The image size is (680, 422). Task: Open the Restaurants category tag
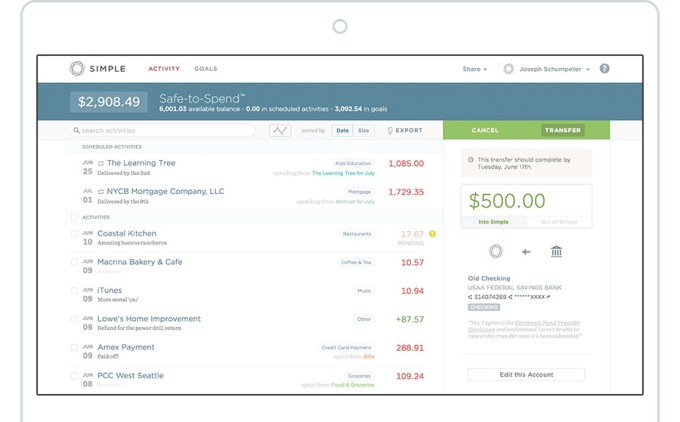pyautogui.click(x=356, y=234)
